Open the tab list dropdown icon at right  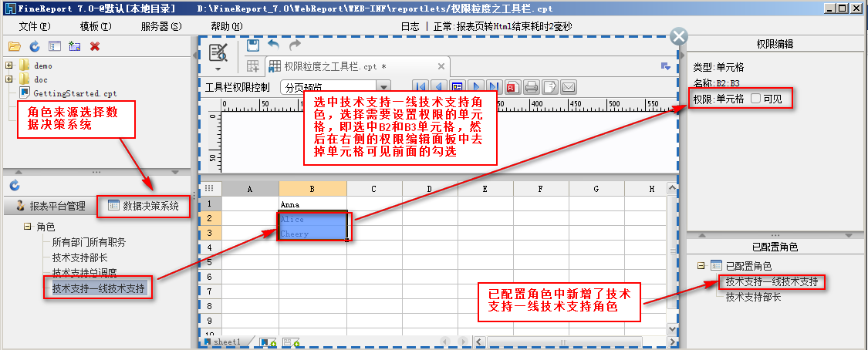[666, 66]
